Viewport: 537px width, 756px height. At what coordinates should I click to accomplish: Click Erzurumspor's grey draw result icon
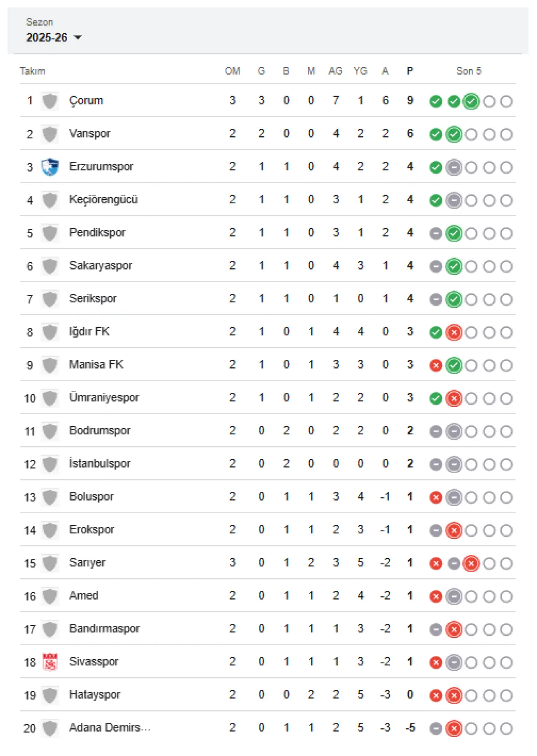(454, 167)
